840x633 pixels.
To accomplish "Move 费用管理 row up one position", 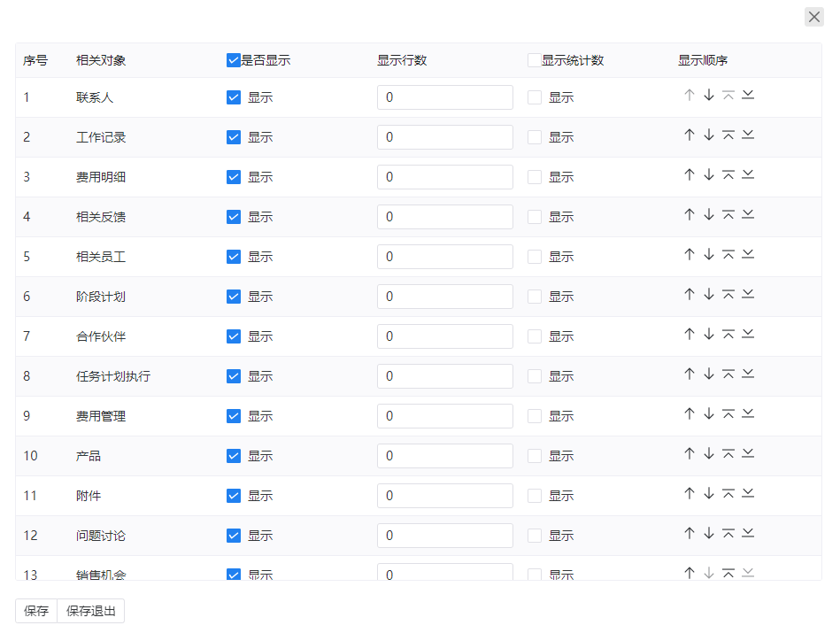I will (690, 413).
